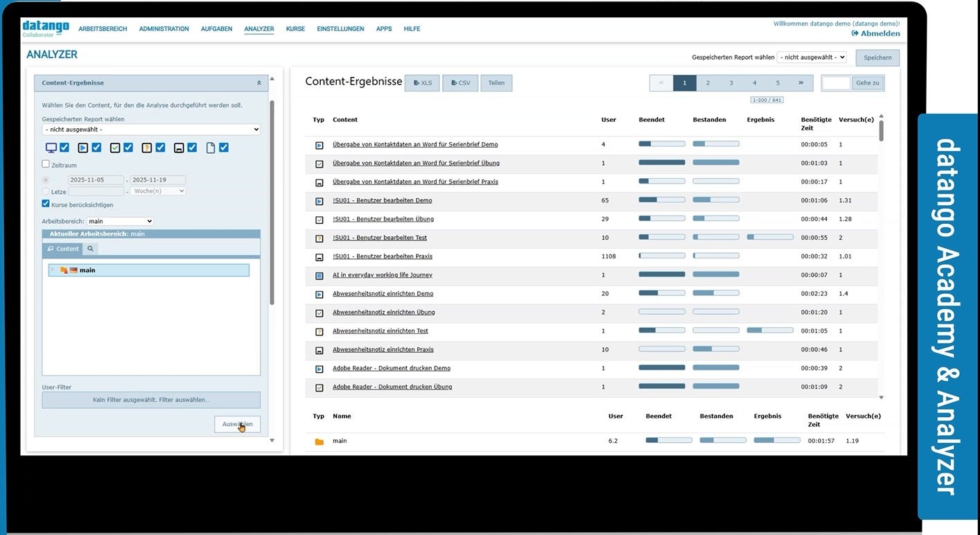Open the Arbeitsbereich menu

click(x=103, y=29)
